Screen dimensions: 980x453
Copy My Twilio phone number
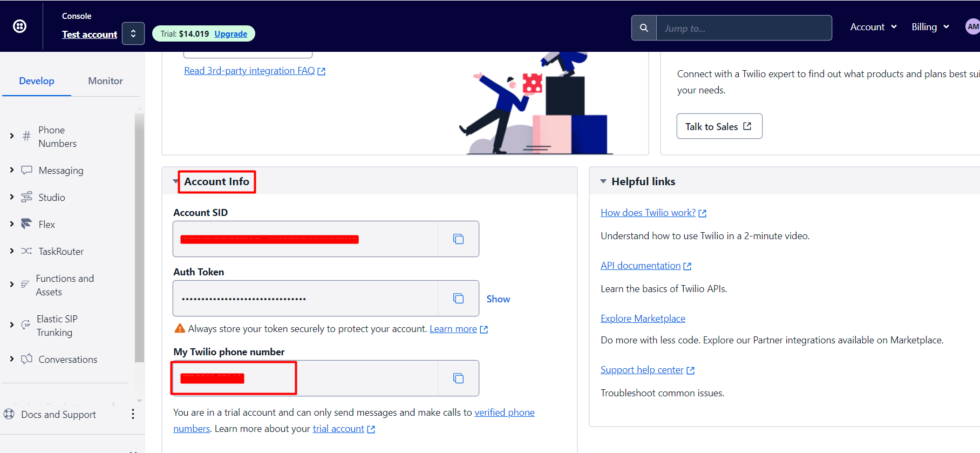(x=458, y=378)
